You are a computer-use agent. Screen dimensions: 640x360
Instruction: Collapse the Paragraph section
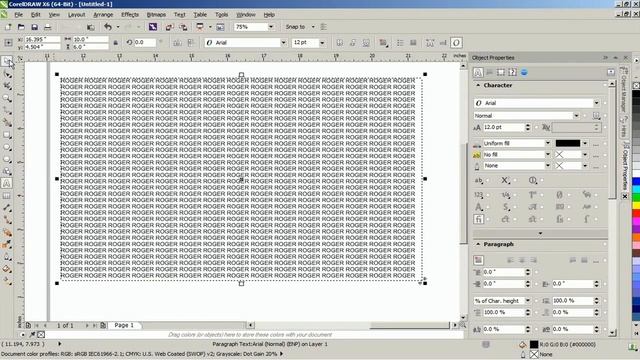tap(478, 244)
